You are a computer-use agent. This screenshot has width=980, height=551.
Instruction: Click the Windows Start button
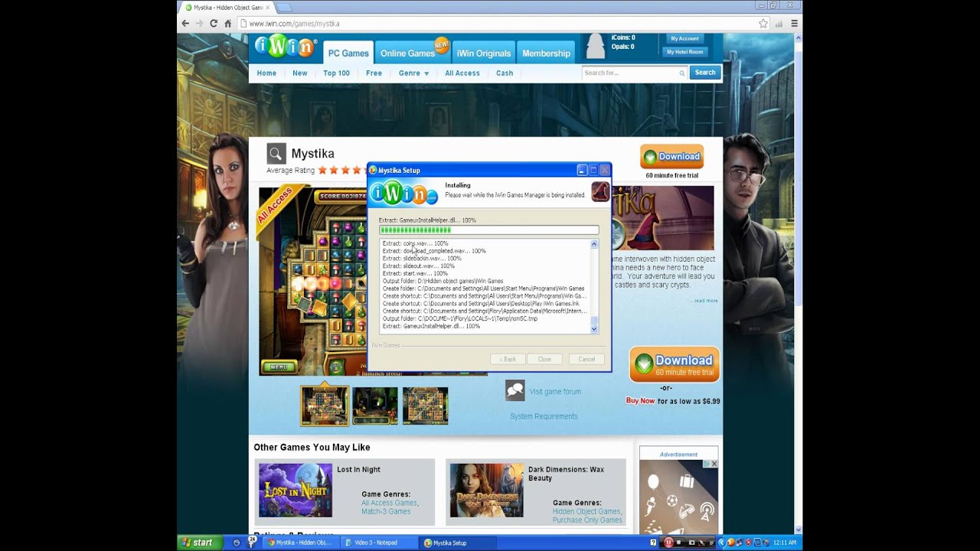(x=198, y=543)
